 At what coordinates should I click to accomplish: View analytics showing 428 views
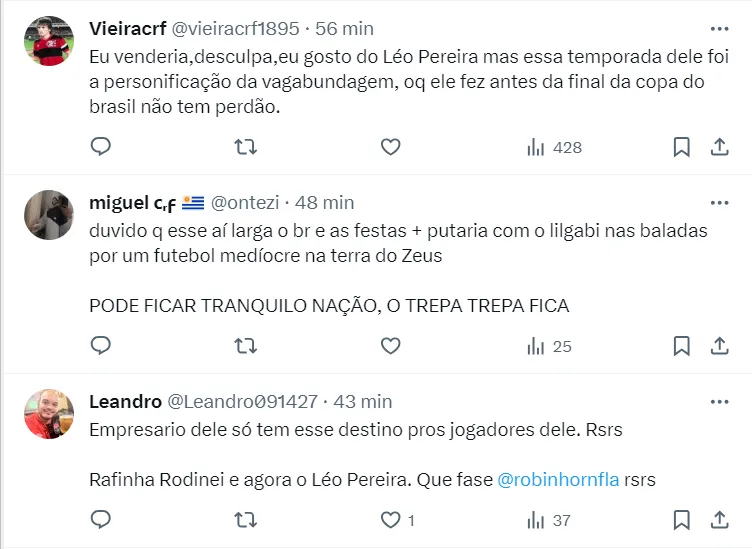pyautogui.click(x=554, y=147)
